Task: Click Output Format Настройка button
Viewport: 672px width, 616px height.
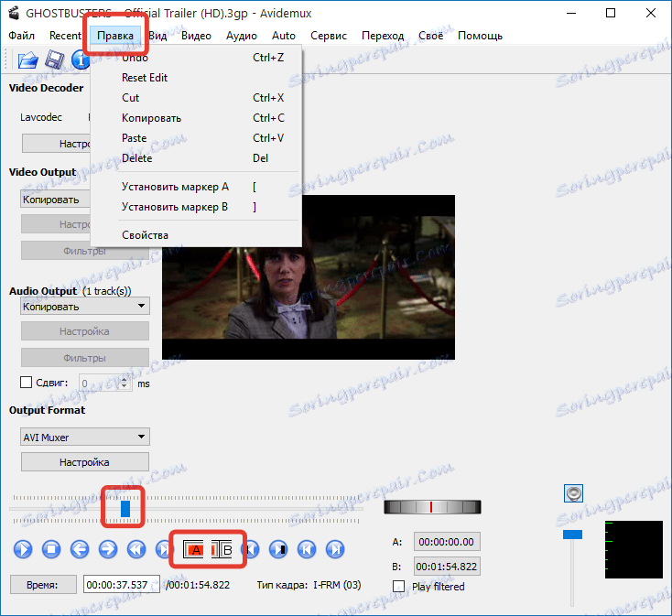Action: (85, 462)
